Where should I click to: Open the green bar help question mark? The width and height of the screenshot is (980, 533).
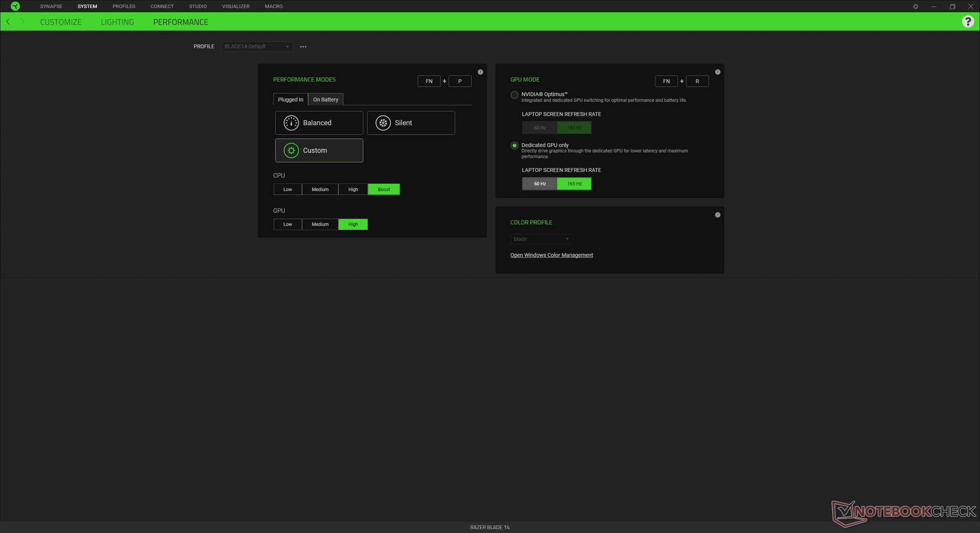click(968, 21)
